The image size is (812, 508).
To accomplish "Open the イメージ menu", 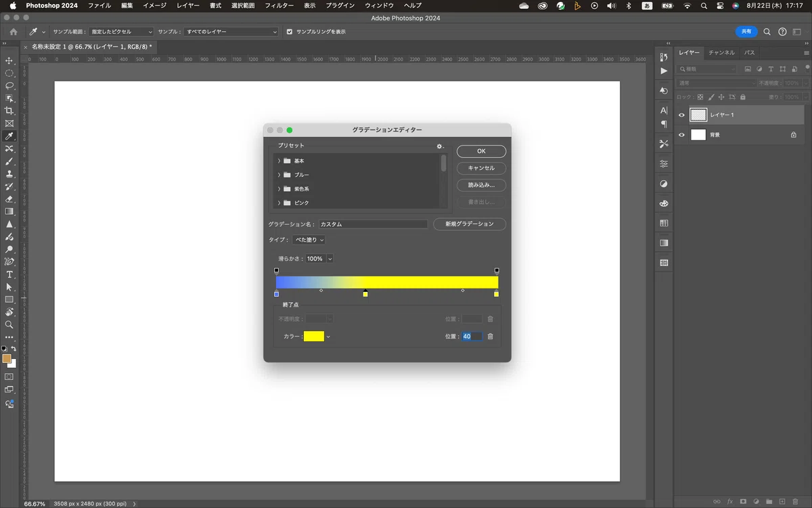I will [x=154, y=5].
